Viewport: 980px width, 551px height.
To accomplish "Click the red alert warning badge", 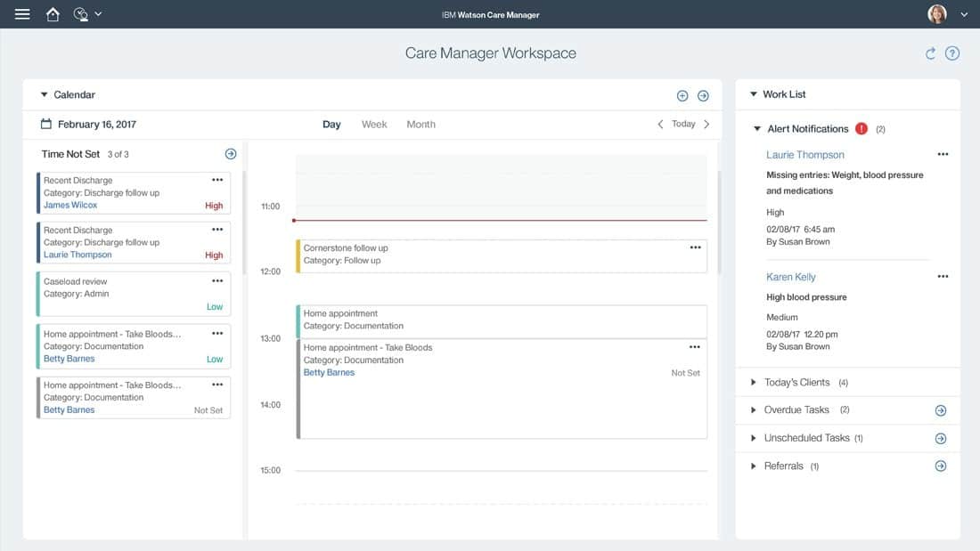I will point(862,129).
